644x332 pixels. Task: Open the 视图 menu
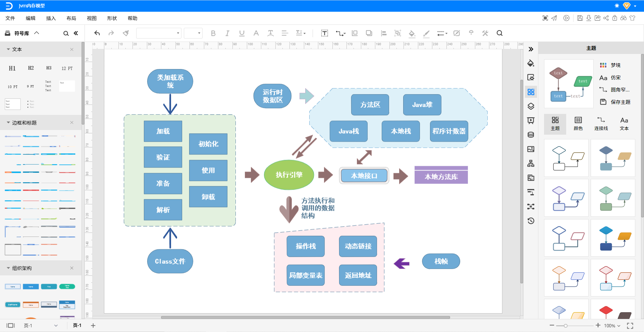click(92, 18)
